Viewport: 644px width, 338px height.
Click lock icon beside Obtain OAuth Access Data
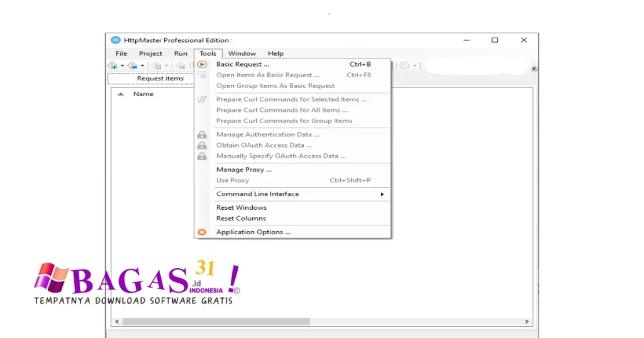202,145
